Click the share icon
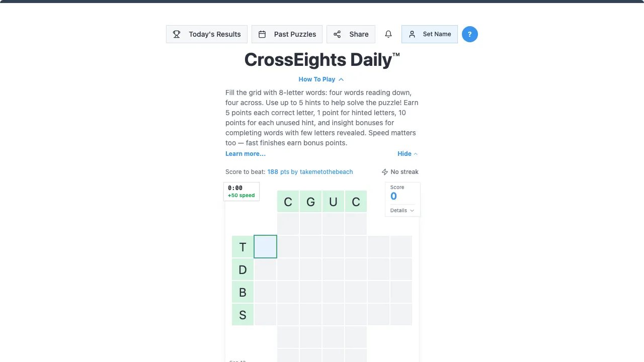Viewport: 644px width, 362px height. click(x=337, y=34)
